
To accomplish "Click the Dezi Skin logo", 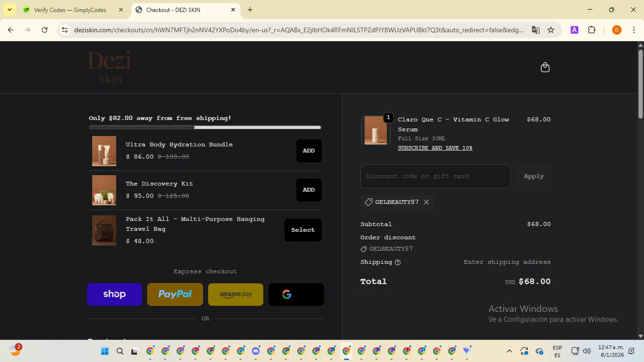I will 109,67.
